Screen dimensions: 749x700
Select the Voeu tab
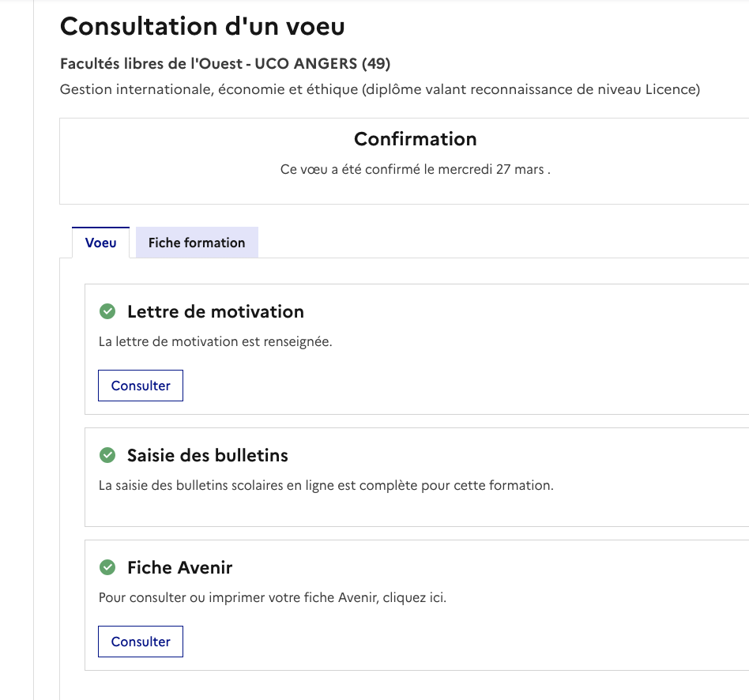click(x=101, y=243)
